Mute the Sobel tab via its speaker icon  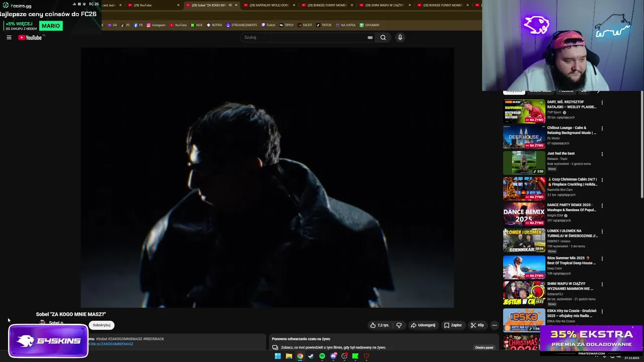(x=230, y=5)
